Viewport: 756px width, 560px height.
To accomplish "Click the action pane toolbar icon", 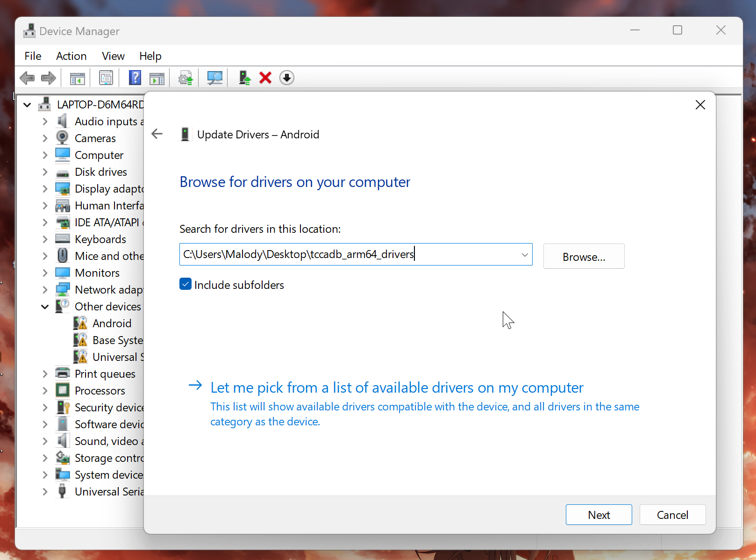I will [x=157, y=78].
